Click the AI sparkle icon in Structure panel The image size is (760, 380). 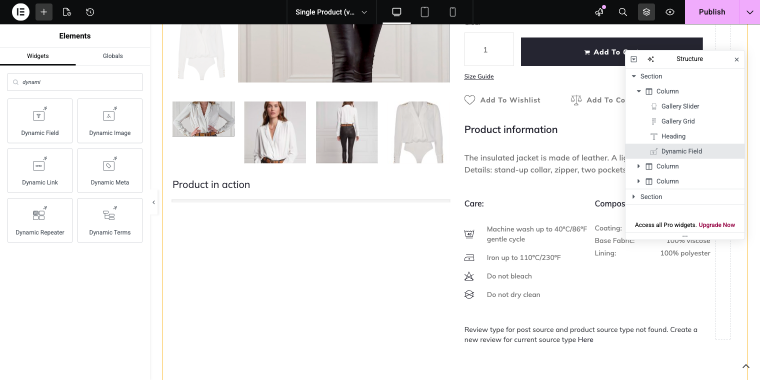click(650, 59)
